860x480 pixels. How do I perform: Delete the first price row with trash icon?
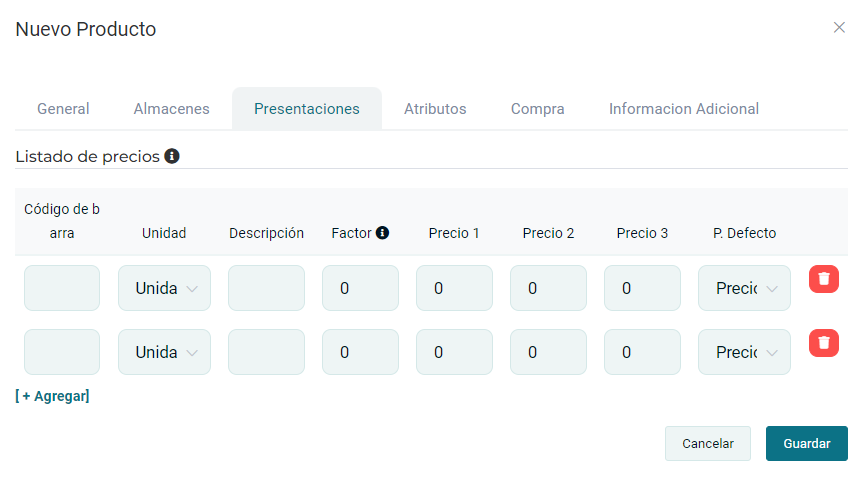click(823, 279)
